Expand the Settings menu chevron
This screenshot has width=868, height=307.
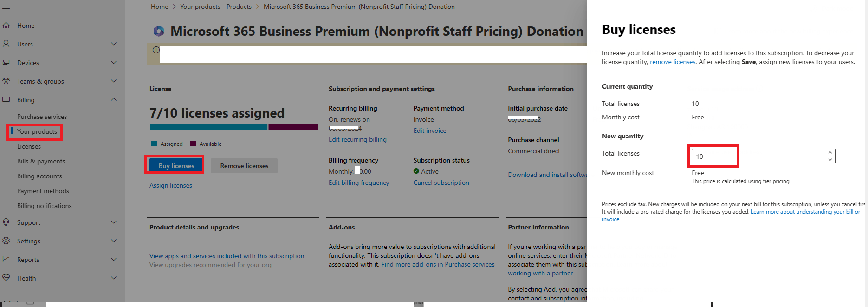[x=114, y=241]
